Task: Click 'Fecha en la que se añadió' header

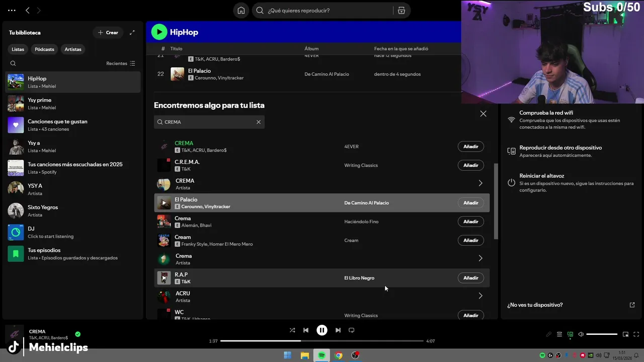Action: (x=401, y=49)
